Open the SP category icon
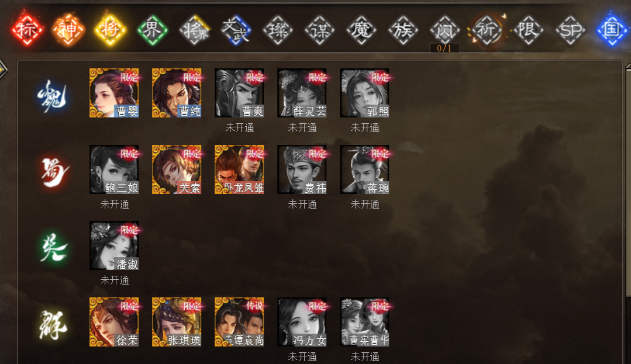Image resolution: width=631 pixels, height=364 pixels. pos(570,30)
